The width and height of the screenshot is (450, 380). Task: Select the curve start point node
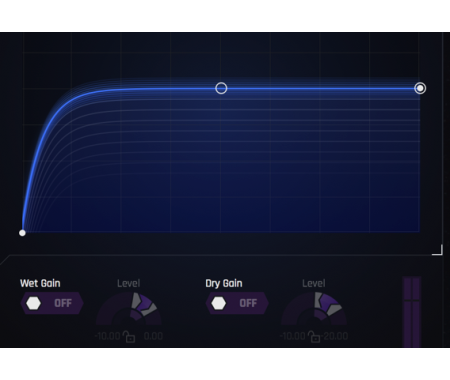click(x=22, y=233)
